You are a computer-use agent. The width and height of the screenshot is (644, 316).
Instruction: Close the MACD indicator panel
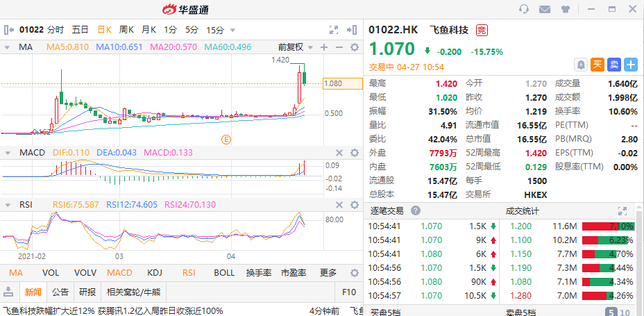pos(339,153)
